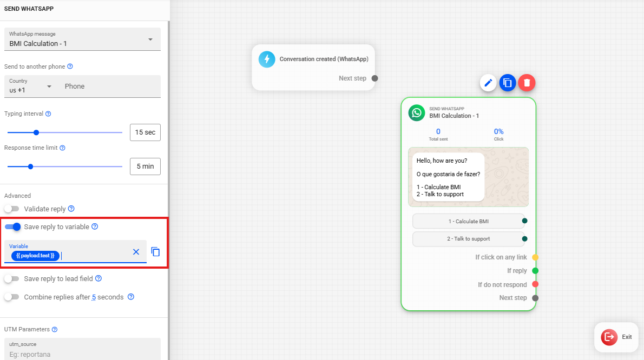The height and width of the screenshot is (360, 644).
Task: Duplicate the node with the copy icon
Action: (x=507, y=83)
